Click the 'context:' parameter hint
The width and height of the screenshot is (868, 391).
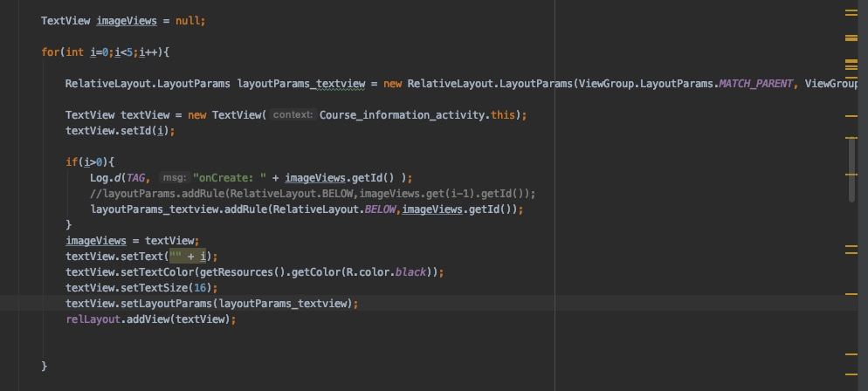[293, 115]
